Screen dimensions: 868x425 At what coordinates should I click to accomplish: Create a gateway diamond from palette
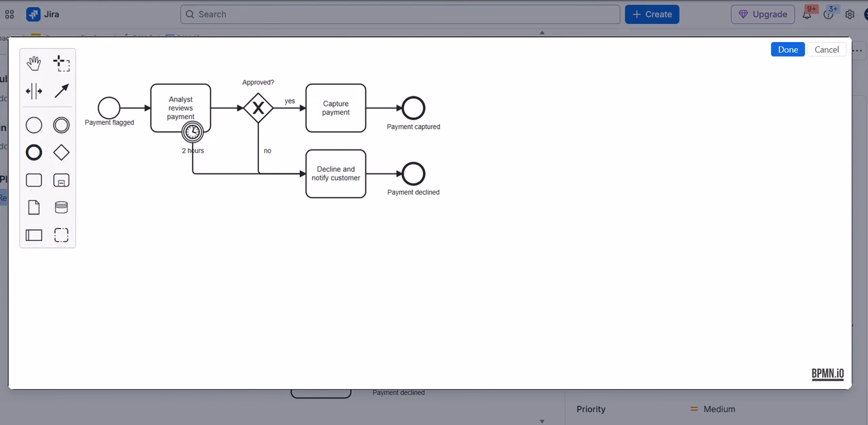[x=62, y=153]
